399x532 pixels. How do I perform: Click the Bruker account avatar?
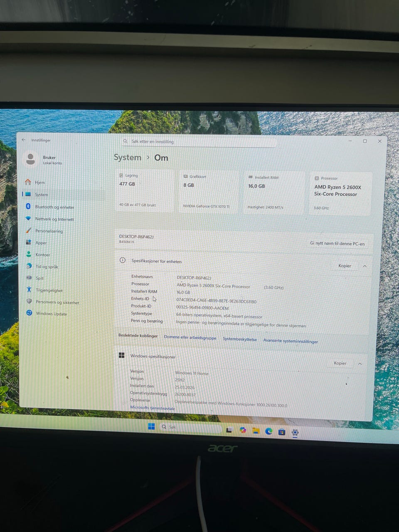point(30,159)
